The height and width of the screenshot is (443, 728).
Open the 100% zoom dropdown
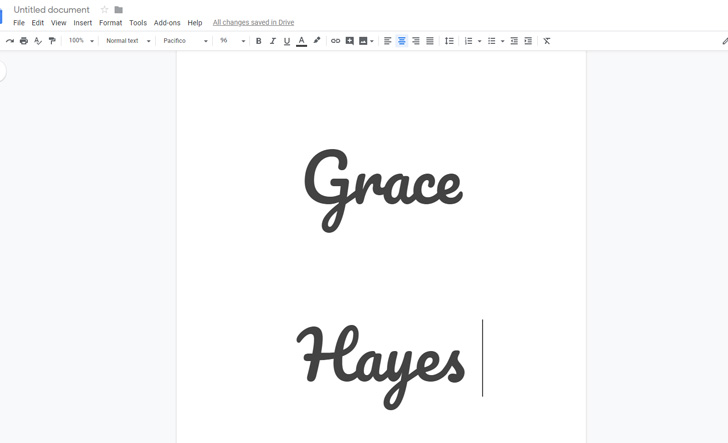coord(81,41)
